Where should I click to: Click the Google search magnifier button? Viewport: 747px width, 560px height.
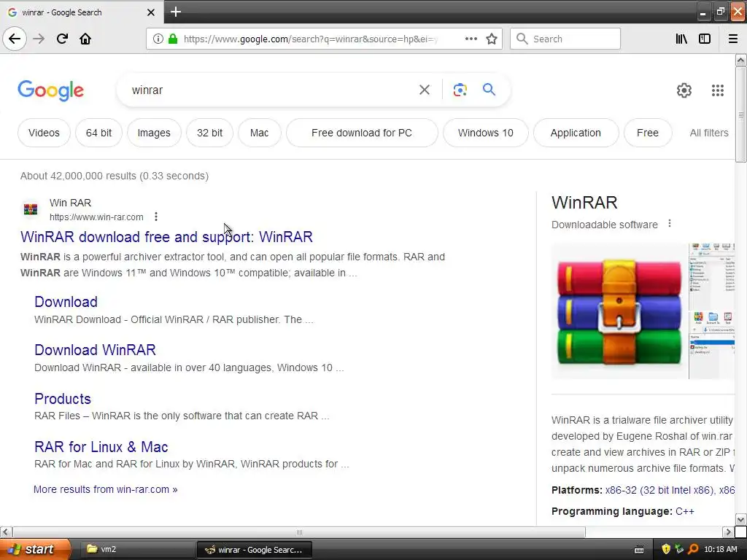(489, 89)
